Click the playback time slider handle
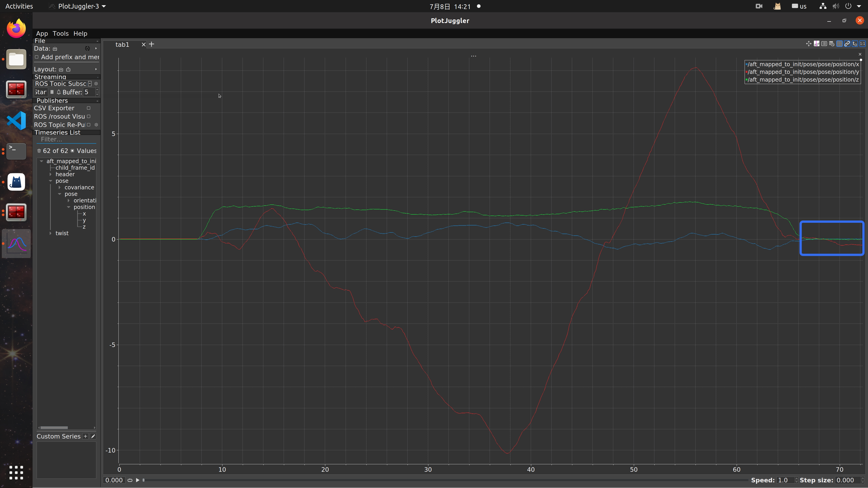The width and height of the screenshot is (868, 488). click(144, 480)
